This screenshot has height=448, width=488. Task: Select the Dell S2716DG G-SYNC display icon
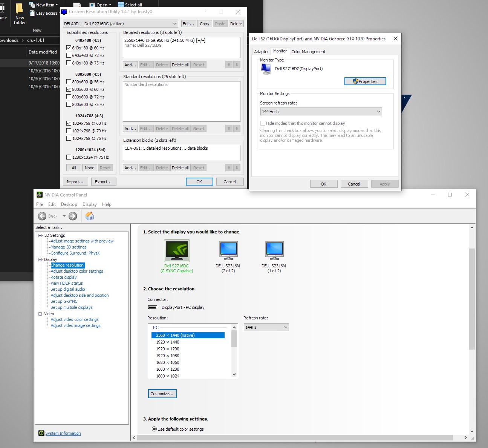click(x=177, y=251)
